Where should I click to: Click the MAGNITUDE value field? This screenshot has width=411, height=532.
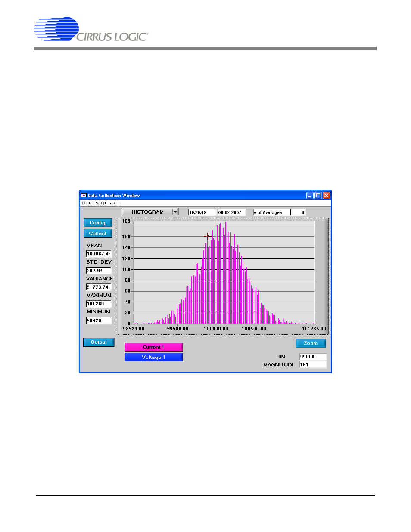(313, 364)
